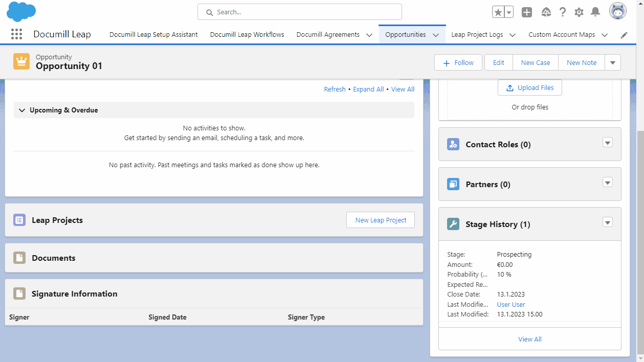Click the User User link in Stage History

pyautogui.click(x=510, y=304)
